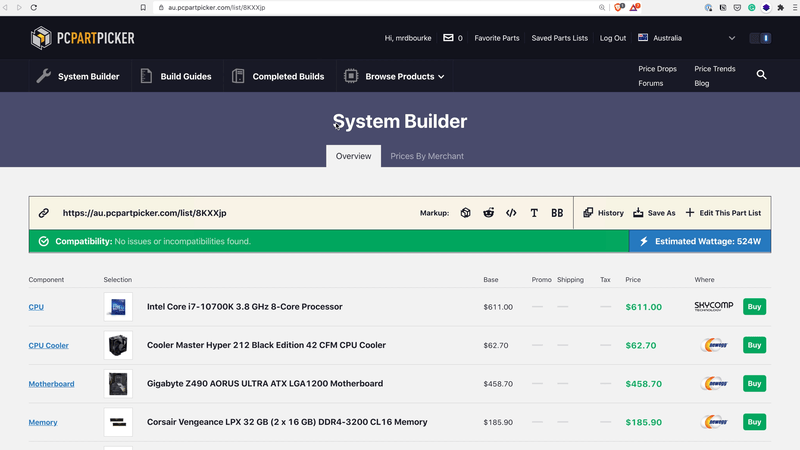Open the Australia country dropdown

click(x=686, y=38)
